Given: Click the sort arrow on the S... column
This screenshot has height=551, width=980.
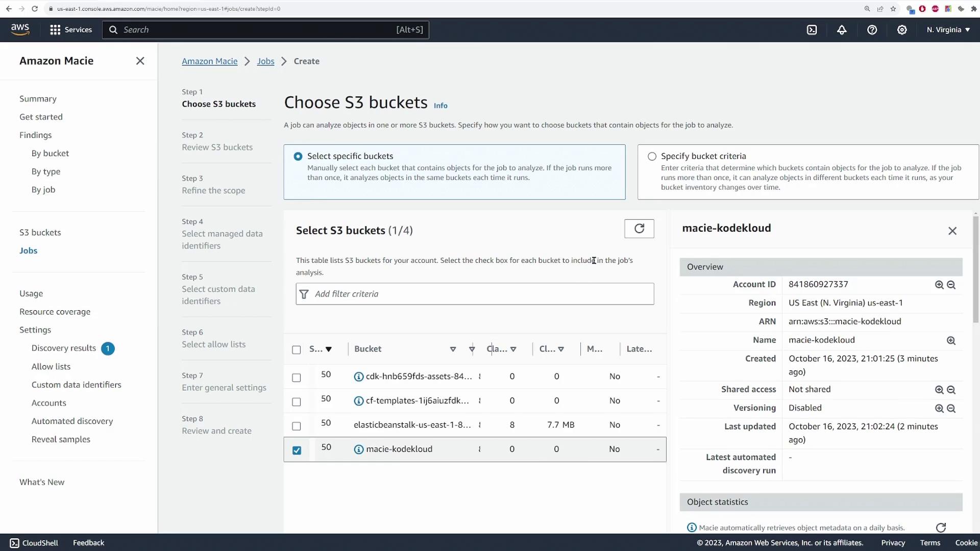Looking at the screenshot, I should click(329, 349).
